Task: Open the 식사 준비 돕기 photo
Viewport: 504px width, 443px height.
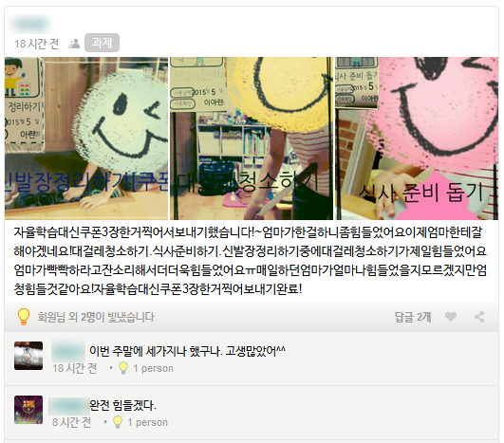Action: [x=417, y=138]
